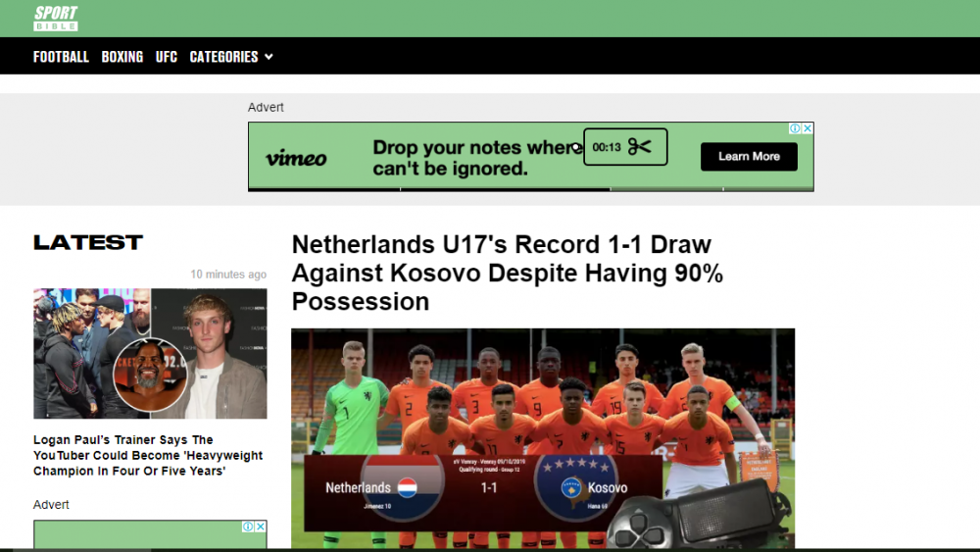Image resolution: width=980 pixels, height=552 pixels.
Task: Open the Logan Paul trainer article headline
Action: point(148,455)
